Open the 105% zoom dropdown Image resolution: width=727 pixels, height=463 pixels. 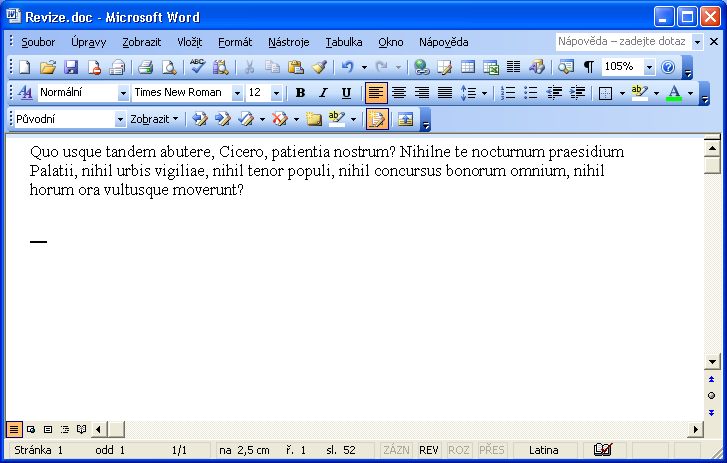point(650,68)
